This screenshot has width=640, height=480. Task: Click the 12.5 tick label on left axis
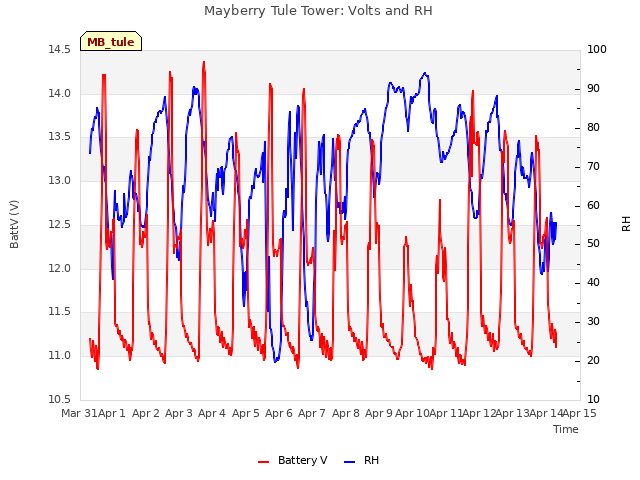60,224
